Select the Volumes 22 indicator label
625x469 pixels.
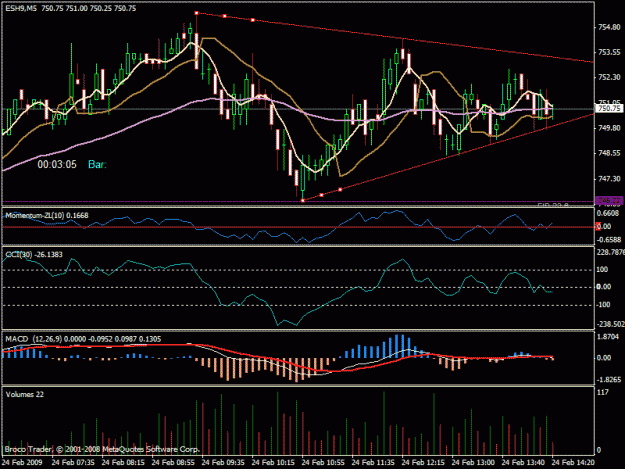tap(25, 394)
